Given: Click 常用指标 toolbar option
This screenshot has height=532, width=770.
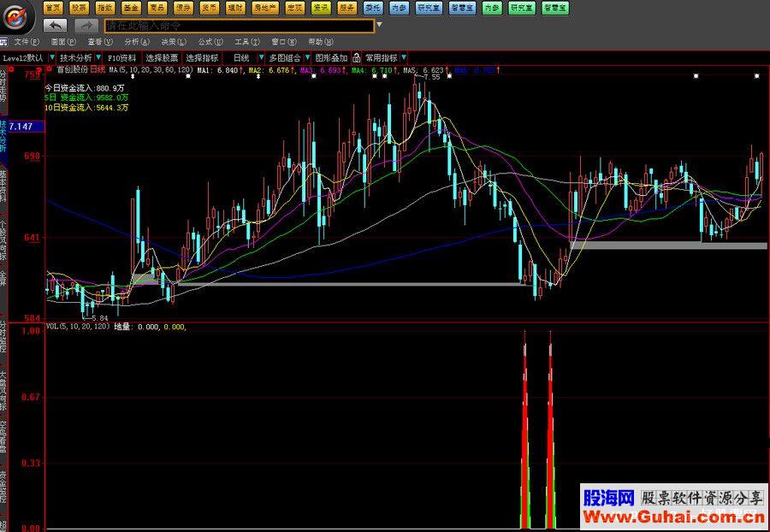Looking at the screenshot, I should pos(382,58).
